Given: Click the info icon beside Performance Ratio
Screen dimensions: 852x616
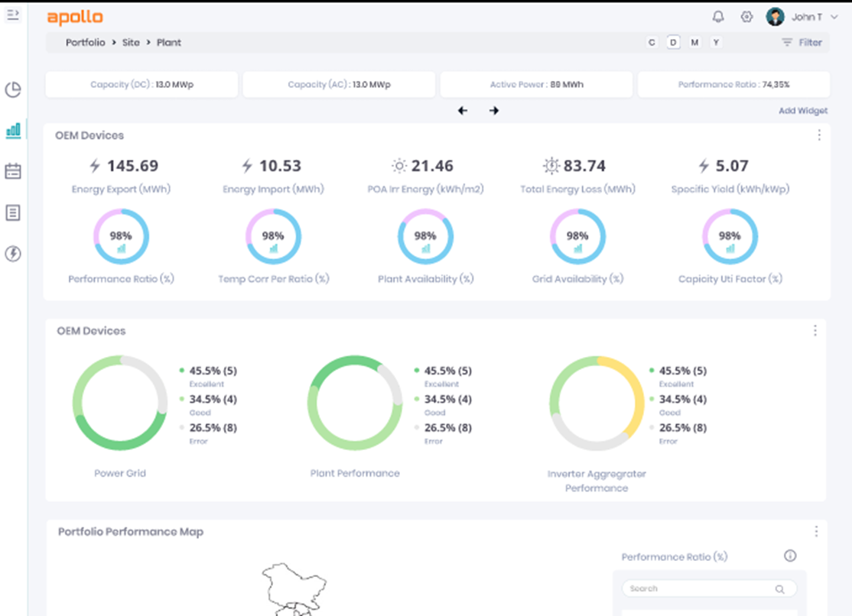Looking at the screenshot, I should click(x=791, y=556).
